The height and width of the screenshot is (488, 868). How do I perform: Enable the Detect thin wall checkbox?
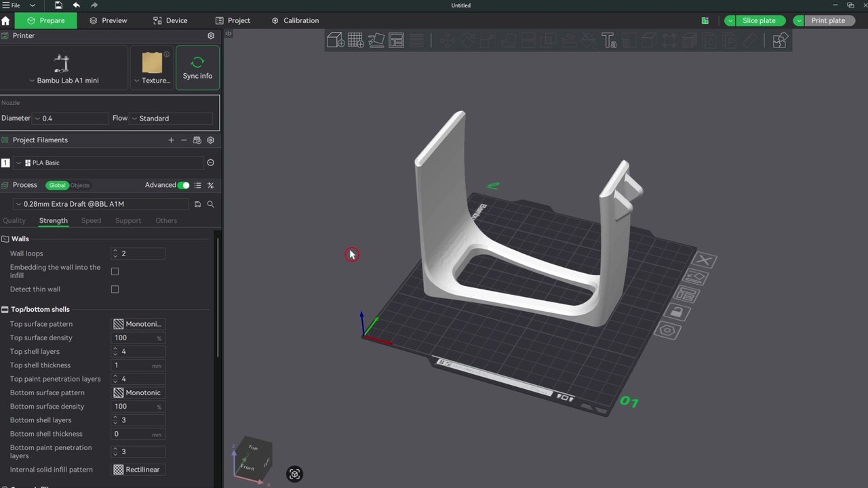coord(115,289)
